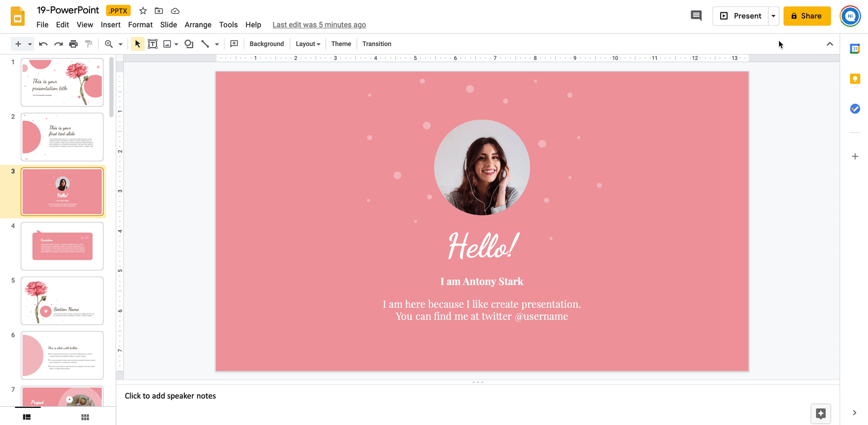This screenshot has width=868, height=425.
Task: Collapse the side panel with the chevron
Action: 855,413
